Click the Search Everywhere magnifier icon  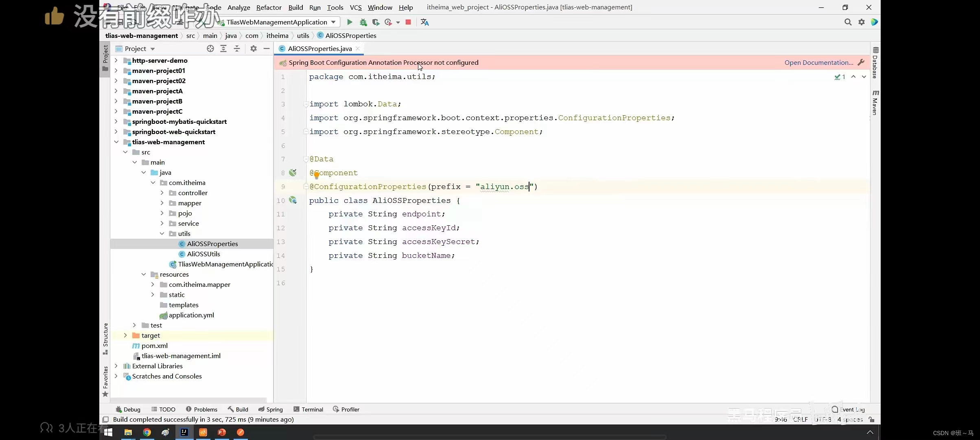click(x=848, y=22)
